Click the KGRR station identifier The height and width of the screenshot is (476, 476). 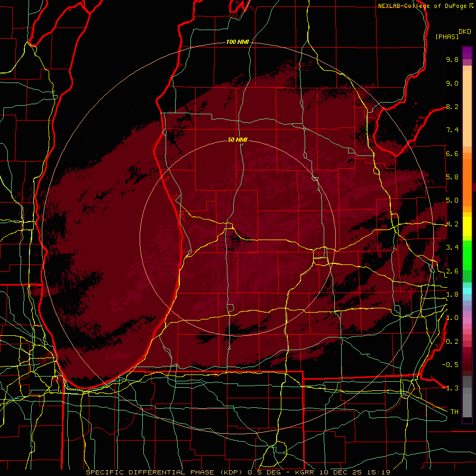(305, 472)
